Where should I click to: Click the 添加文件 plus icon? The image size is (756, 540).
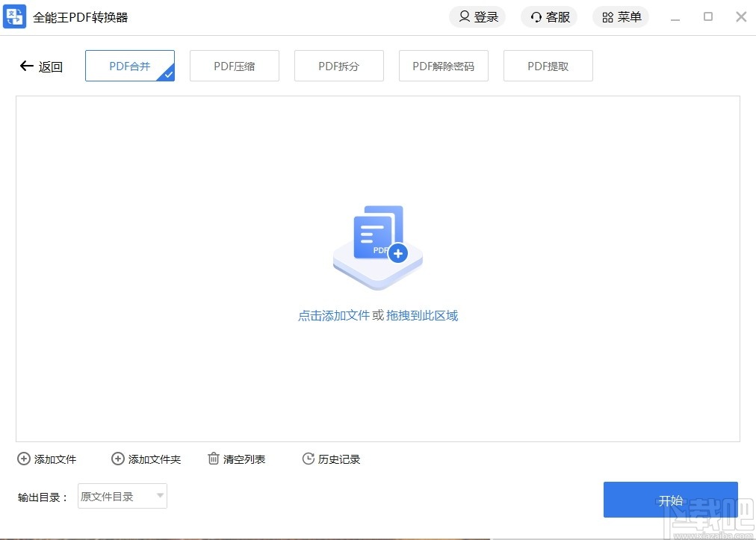point(24,459)
